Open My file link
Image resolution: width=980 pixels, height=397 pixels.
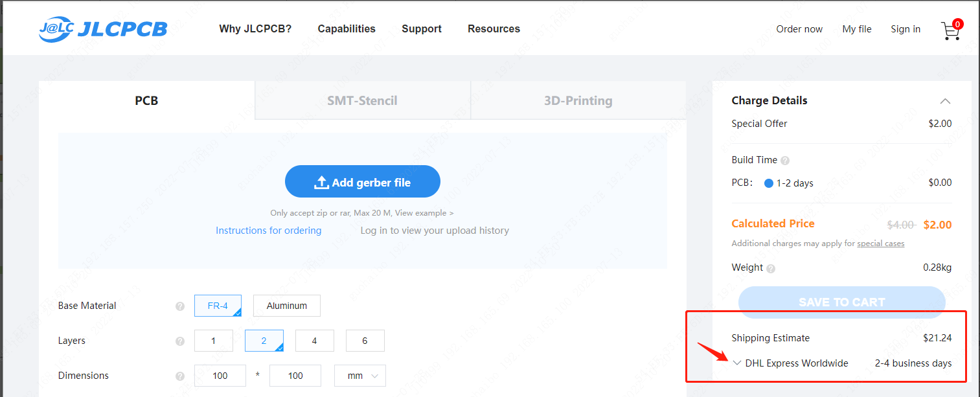click(857, 29)
